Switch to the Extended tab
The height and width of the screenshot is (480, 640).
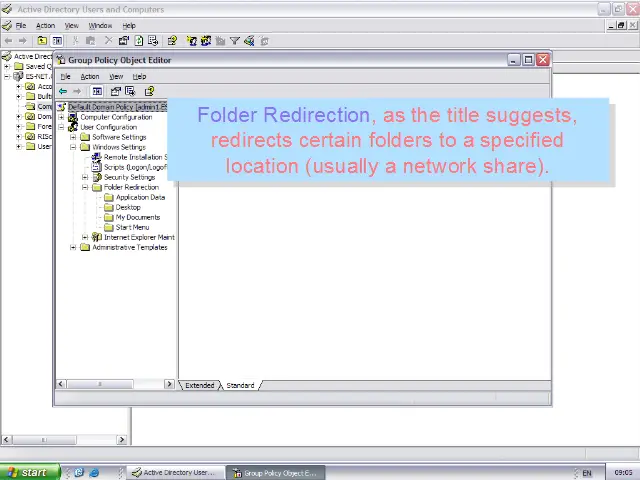[x=200, y=385]
